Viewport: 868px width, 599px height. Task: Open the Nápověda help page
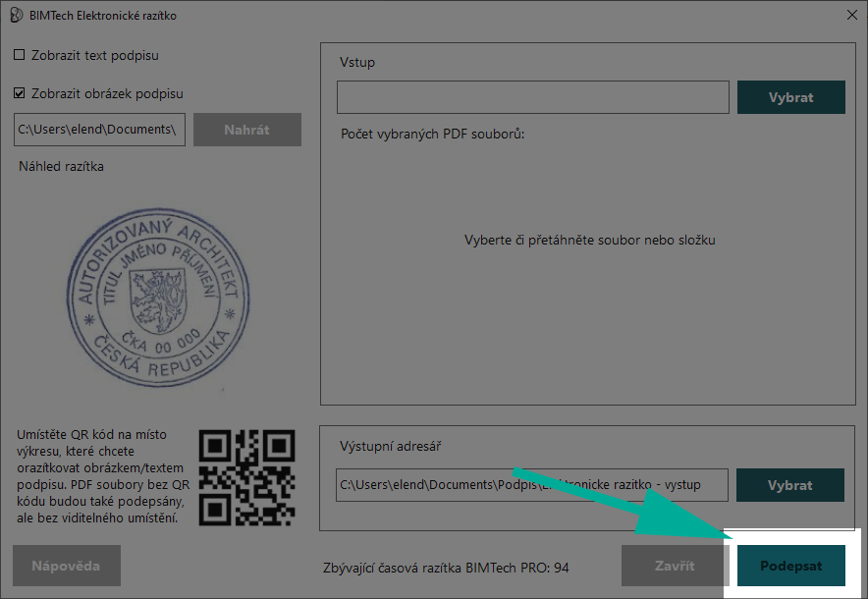click(x=66, y=566)
